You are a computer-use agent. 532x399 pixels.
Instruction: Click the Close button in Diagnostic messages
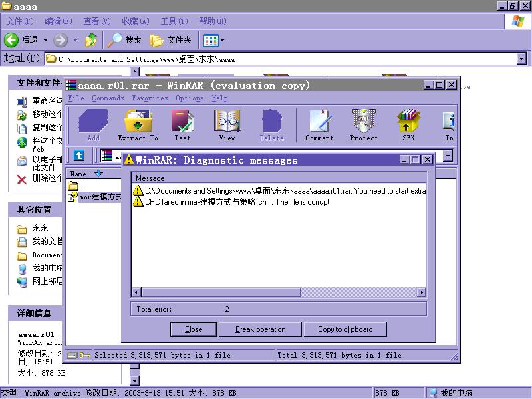tap(194, 329)
